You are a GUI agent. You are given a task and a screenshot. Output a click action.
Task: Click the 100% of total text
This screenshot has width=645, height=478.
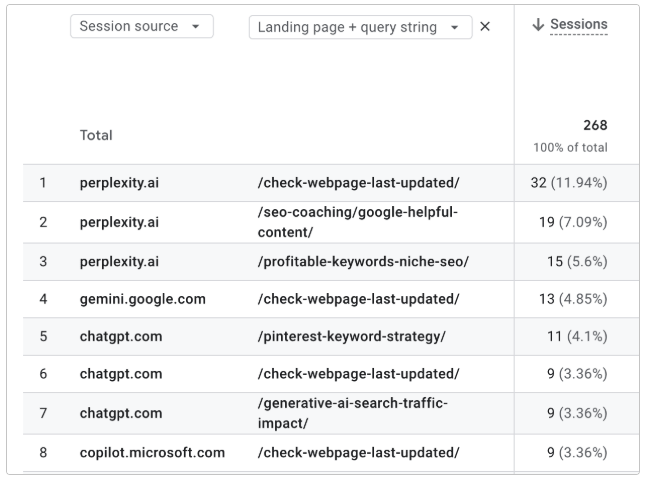[x=570, y=147]
